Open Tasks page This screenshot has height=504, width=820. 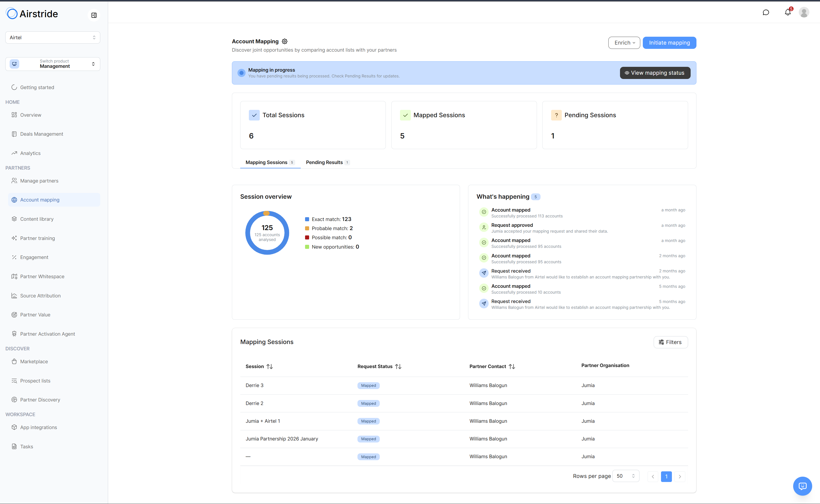[54, 447]
